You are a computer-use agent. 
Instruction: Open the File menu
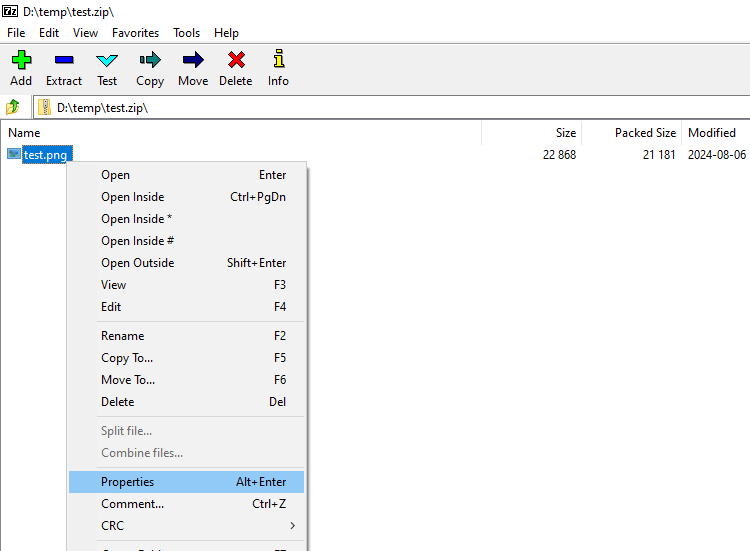pos(16,33)
